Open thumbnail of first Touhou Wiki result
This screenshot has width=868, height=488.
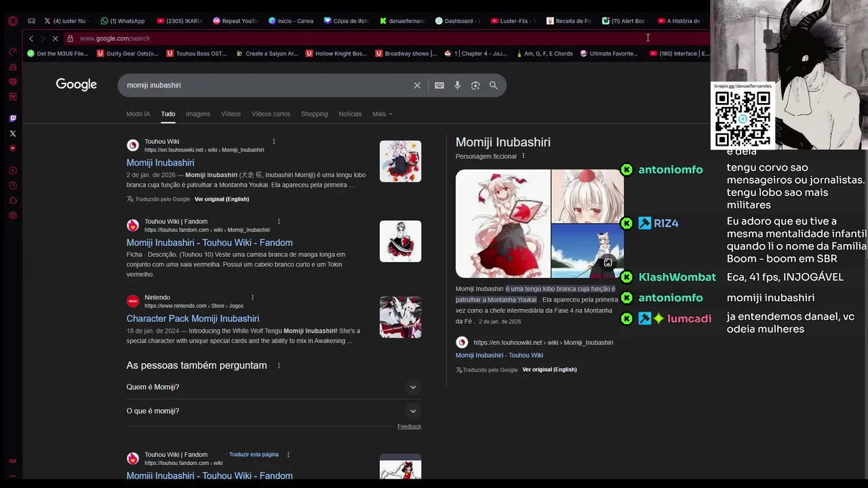point(400,161)
